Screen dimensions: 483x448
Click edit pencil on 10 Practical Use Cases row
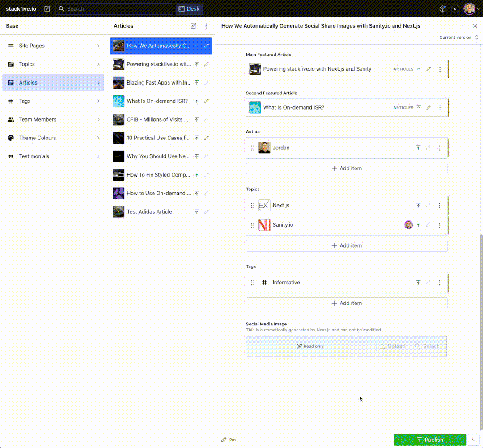(x=206, y=138)
